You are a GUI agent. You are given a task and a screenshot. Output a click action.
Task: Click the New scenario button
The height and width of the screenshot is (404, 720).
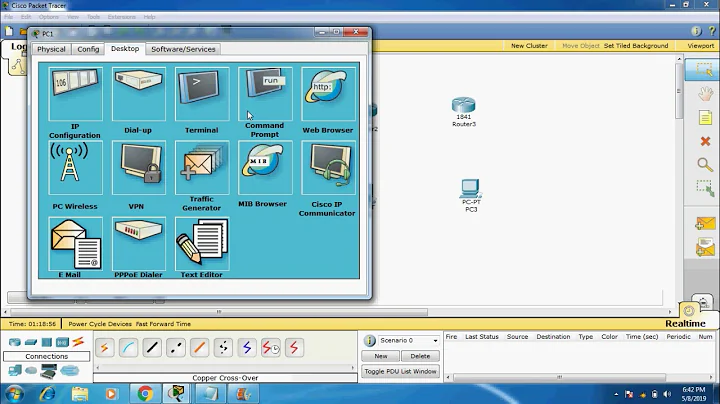coord(381,356)
